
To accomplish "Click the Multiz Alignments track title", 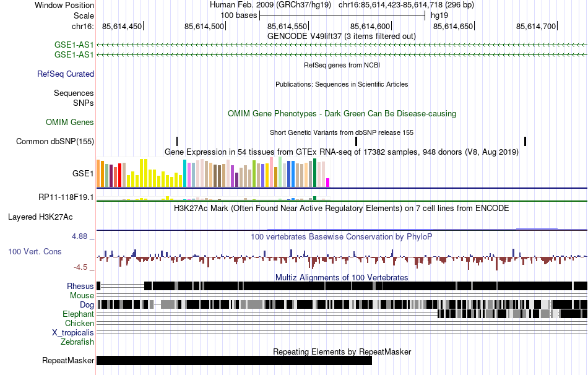I will [341, 277].
